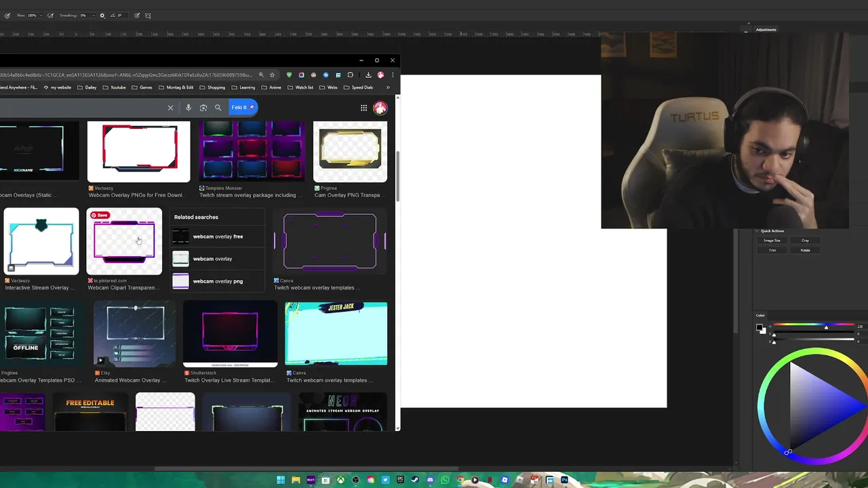
Task: Click the voice search microphone icon
Action: [x=189, y=108]
